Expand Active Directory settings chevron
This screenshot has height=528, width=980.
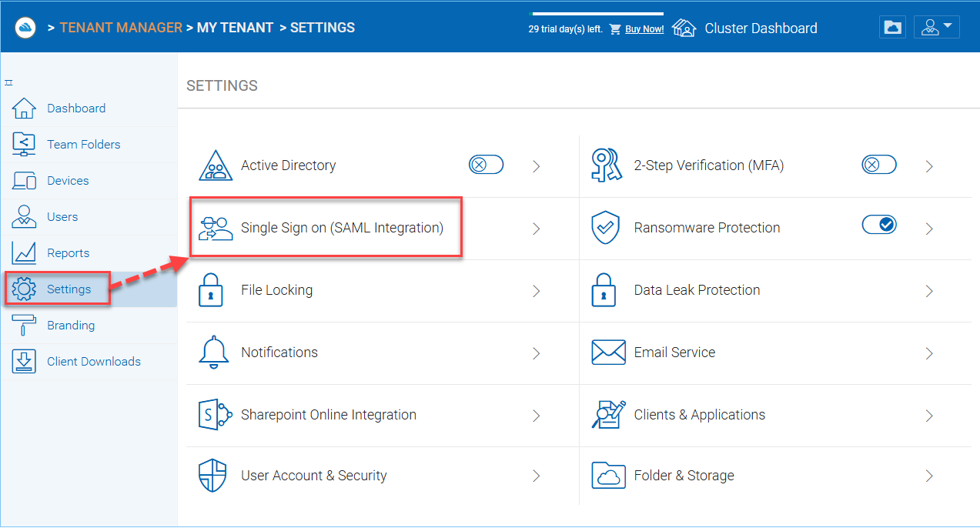(x=537, y=166)
